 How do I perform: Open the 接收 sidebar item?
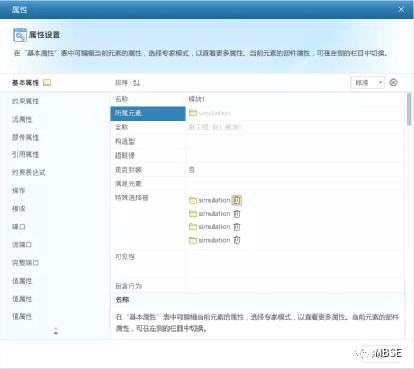click(19, 209)
